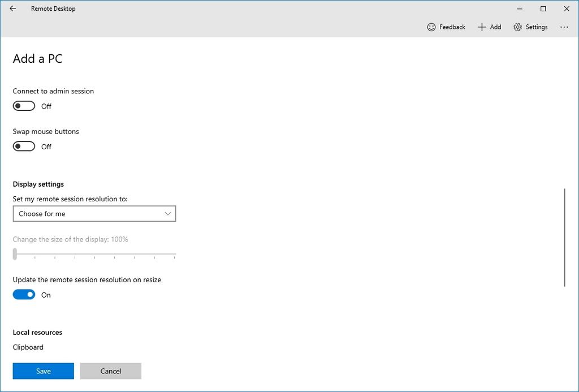
Task: Turn on Swap mouse buttons
Action: click(x=23, y=146)
